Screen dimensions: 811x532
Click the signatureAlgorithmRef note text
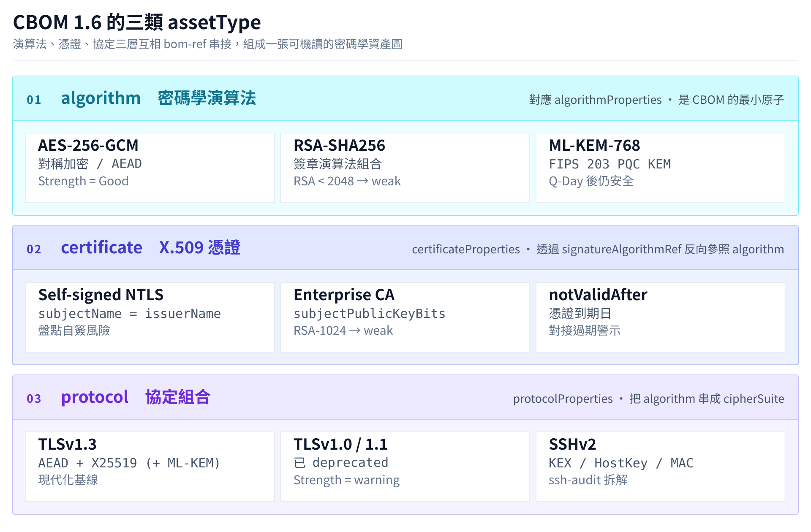(598, 249)
